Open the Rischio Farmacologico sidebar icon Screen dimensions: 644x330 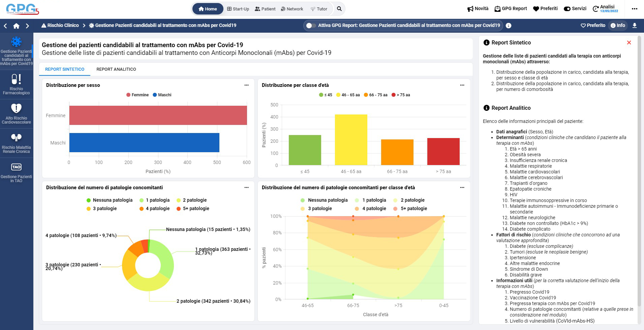16,84
